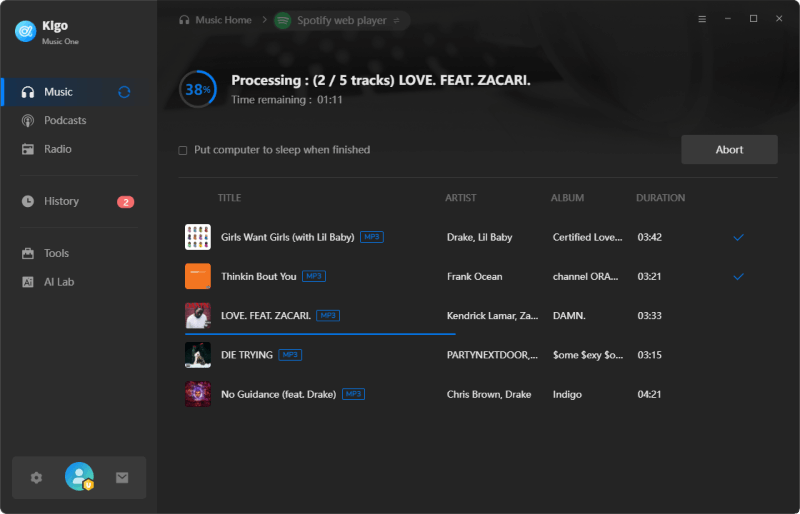Click the DIE TRYING album thumbnail
The height and width of the screenshot is (514, 800).
(x=198, y=355)
